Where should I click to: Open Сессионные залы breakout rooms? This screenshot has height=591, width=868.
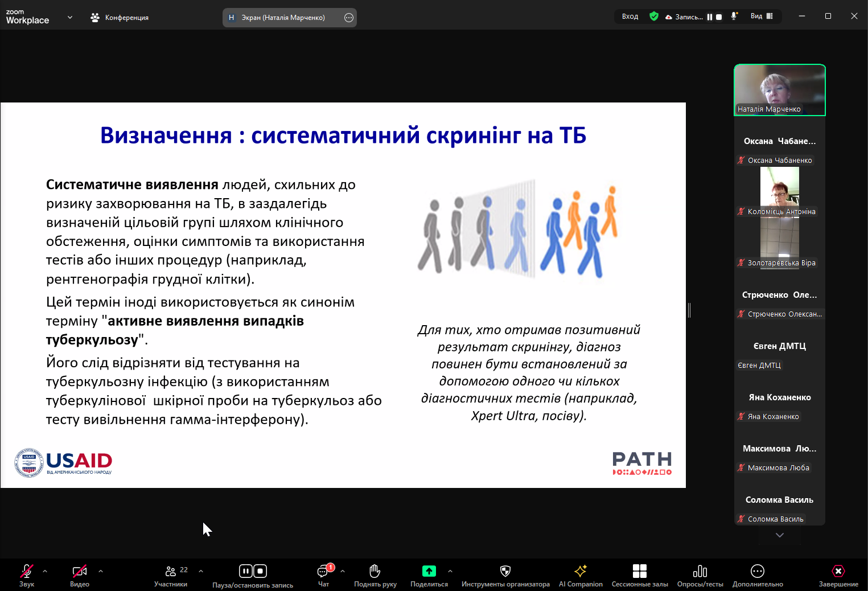pos(639,572)
